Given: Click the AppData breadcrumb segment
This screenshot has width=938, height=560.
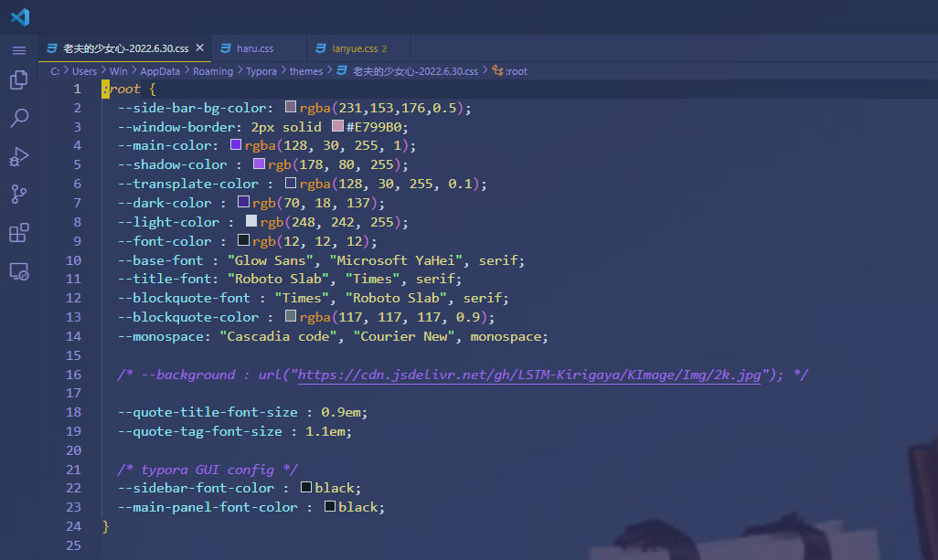Looking at the screenshot, I should tap(160, 71).
